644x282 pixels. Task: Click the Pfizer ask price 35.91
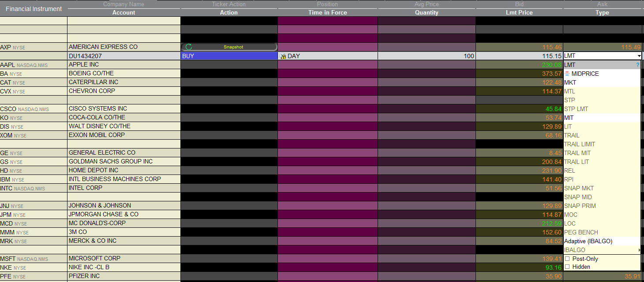pos(633,276)
